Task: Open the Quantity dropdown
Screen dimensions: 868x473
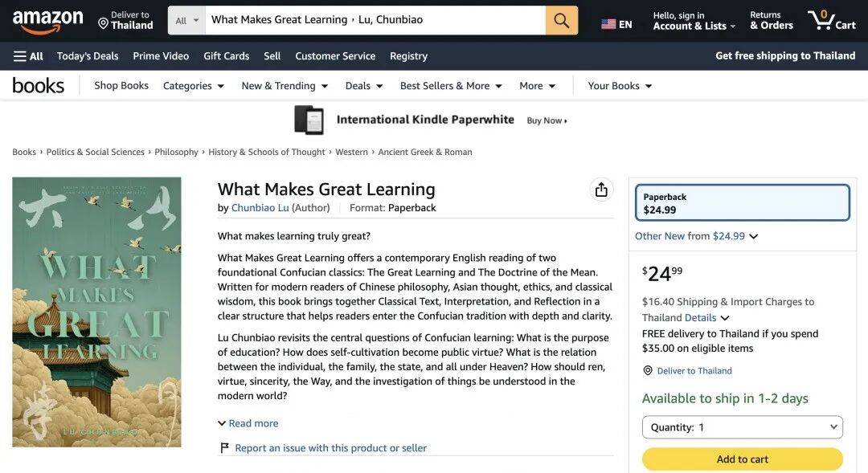Action: [743, 427]
